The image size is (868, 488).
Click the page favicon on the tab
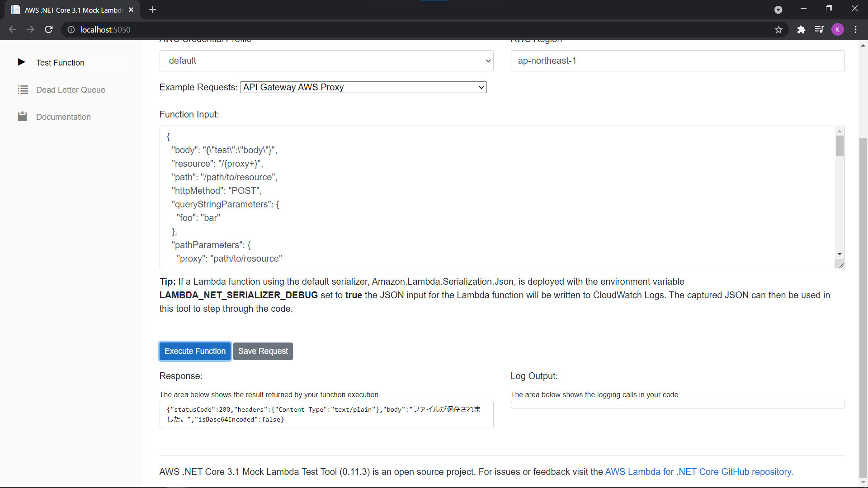click(16, 9)
